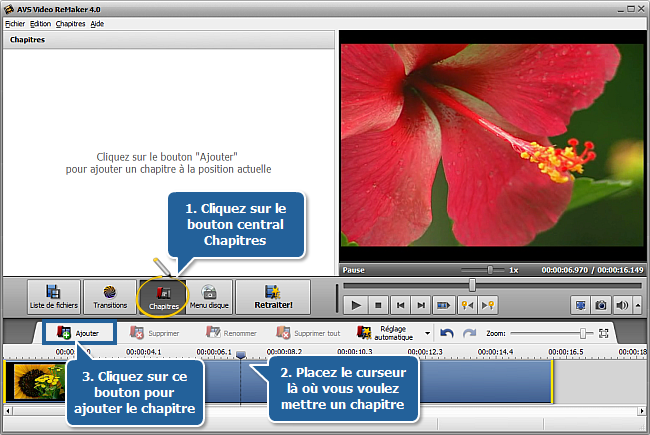The height and width of the screenshot is (435, 650).
Task: Toggle full screen preview mode
Action: point(582,305)
